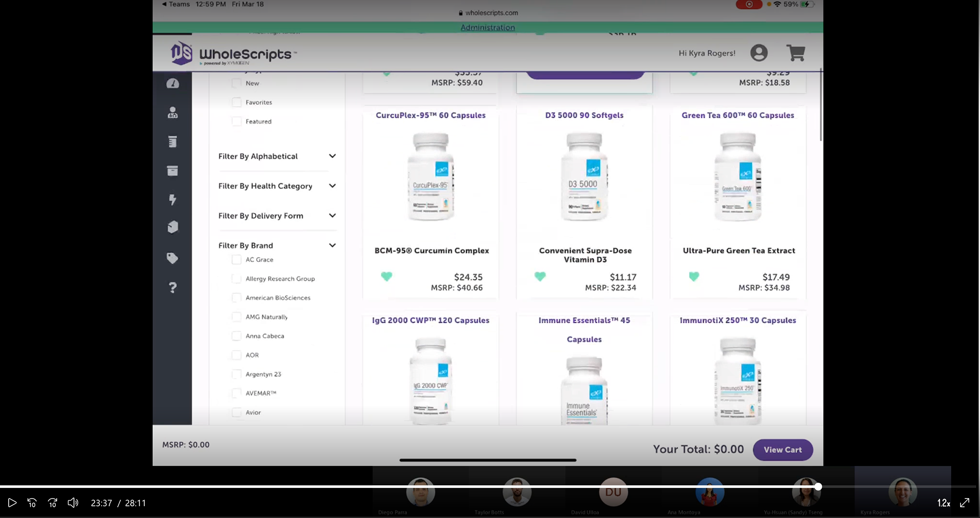This screenshot has height=518, width=980.
Task: Open the price tag icon in sidebar
Action: [x=173, y=258]
